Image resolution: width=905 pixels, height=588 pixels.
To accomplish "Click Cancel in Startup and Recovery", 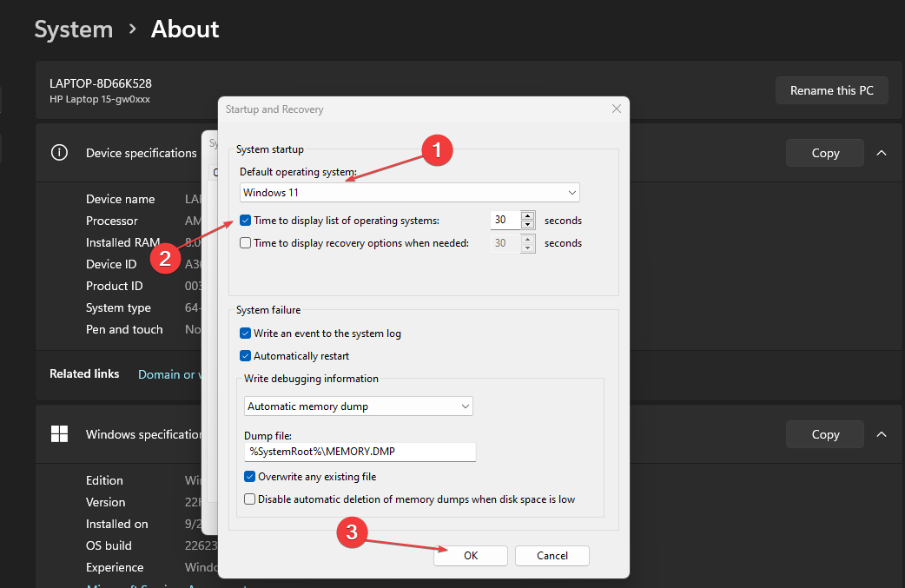I will (x=552, y=556).
